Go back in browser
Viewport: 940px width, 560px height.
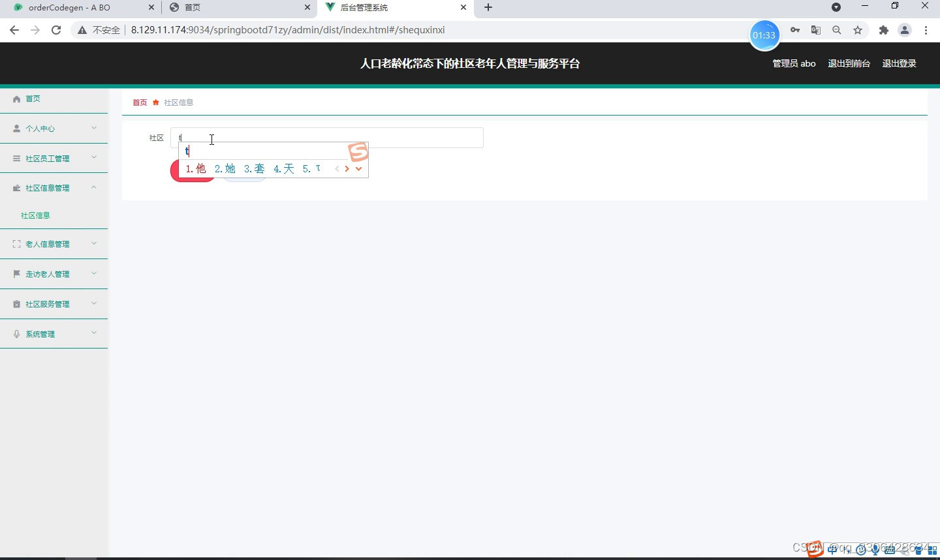(14, 30)
